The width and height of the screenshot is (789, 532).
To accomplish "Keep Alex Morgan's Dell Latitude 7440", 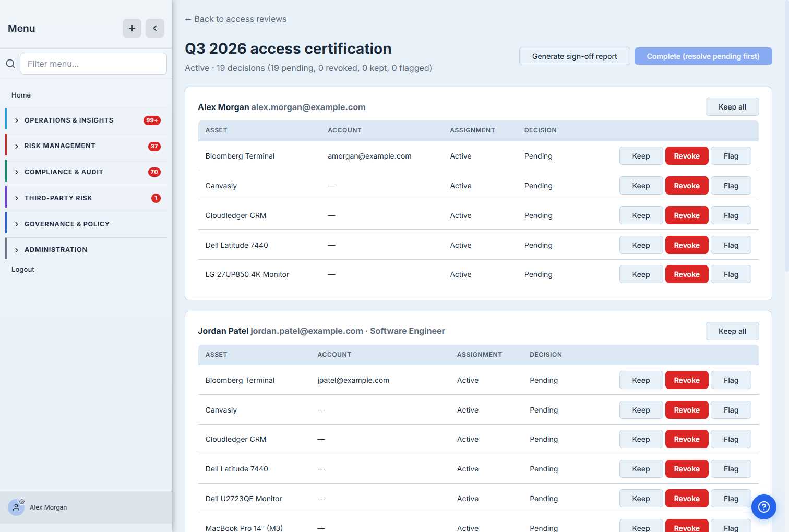I will click(641, 245).
